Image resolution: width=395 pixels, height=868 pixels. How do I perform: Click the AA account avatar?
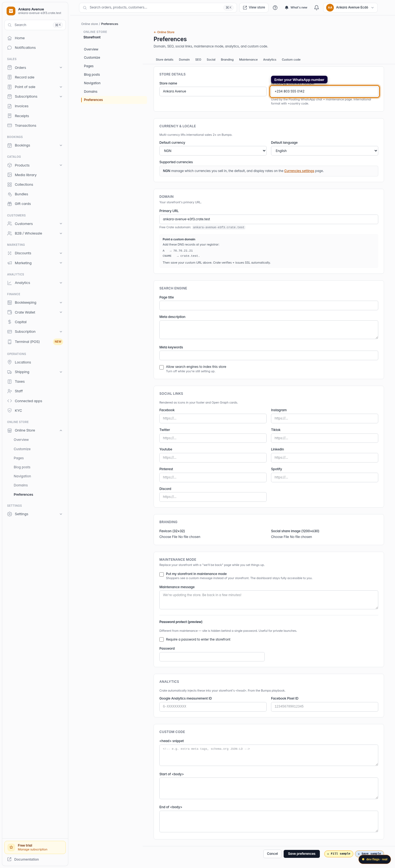pyautogui.click(x=330, y=7)
